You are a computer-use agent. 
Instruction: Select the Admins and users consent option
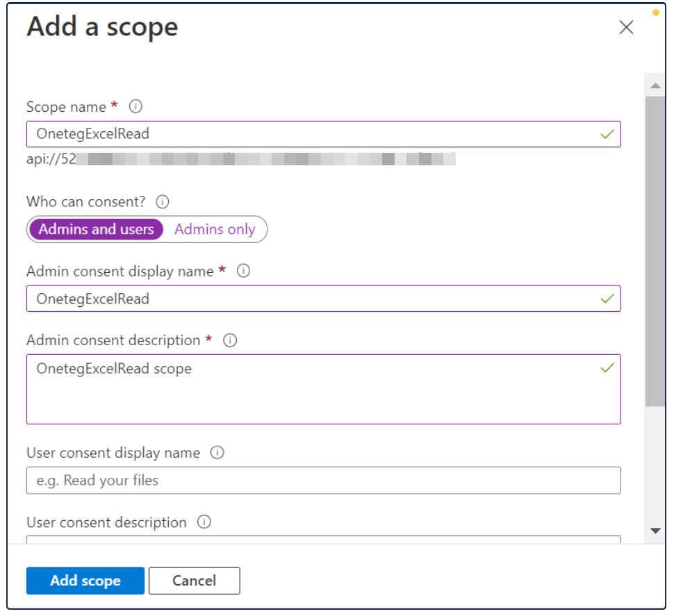[96, 230]
